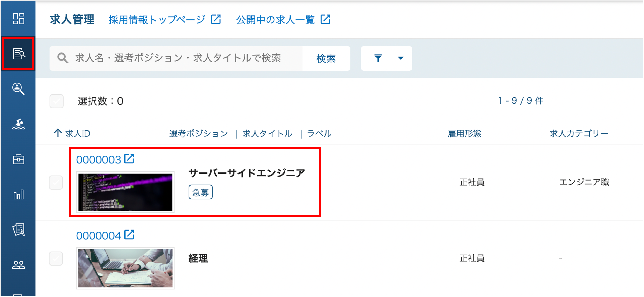Expand the filter dropdown arrow
Viewport: 644px width, 297px height.
pos(401,58)
